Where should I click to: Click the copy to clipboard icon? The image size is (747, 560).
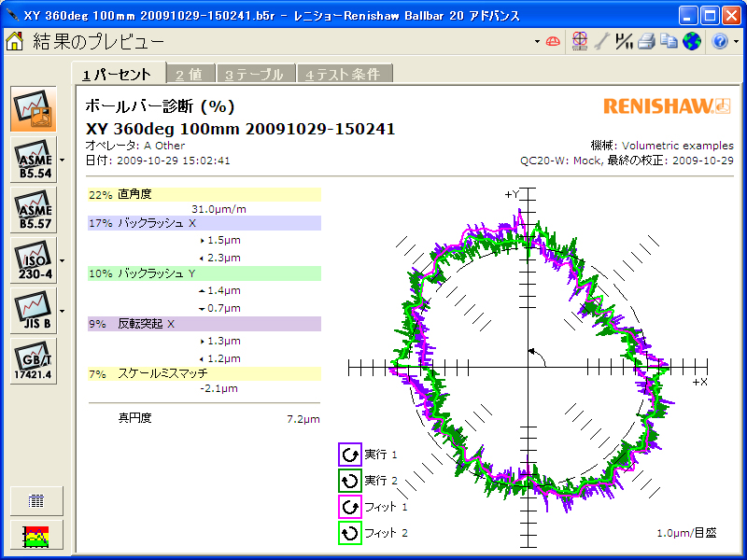(x=669, y=41)
